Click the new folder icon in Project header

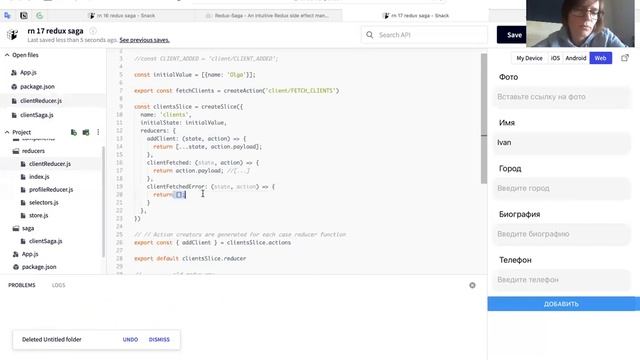(x=86, y=132)
